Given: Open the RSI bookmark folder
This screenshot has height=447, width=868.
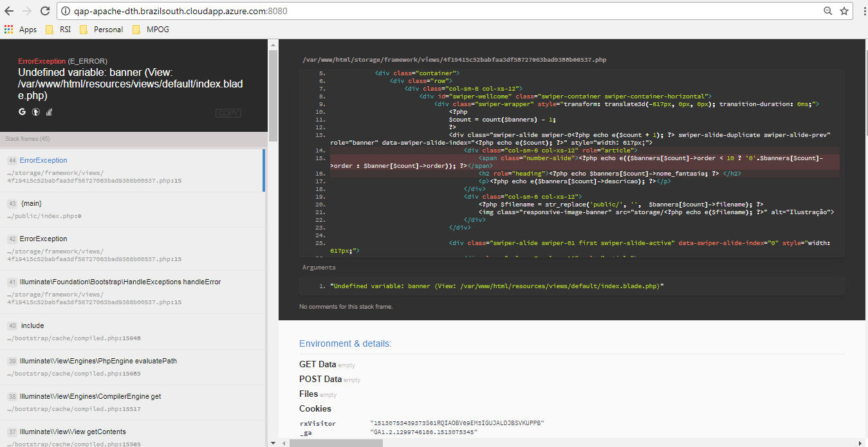Looking at the screenshot, I should coord(58,30).
